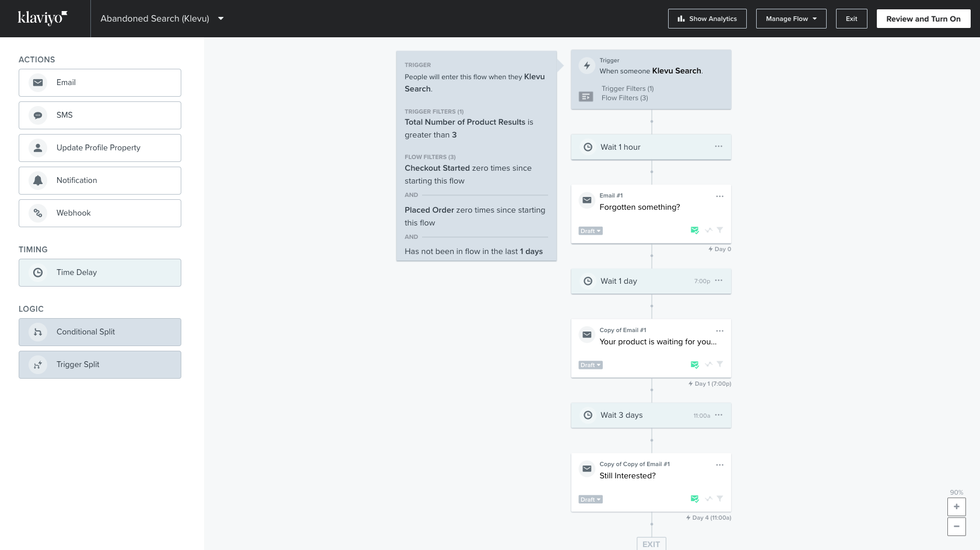Image resolution: width=980 pixels, height=550 pixels.
Task: Click Your product is waiting for you... subject
Action: point(658,342)
